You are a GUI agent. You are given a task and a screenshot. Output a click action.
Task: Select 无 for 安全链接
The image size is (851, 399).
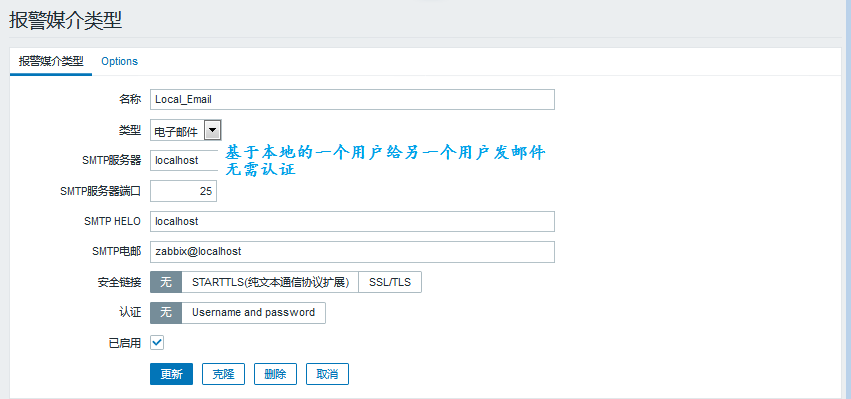click(x=166, y=282)
